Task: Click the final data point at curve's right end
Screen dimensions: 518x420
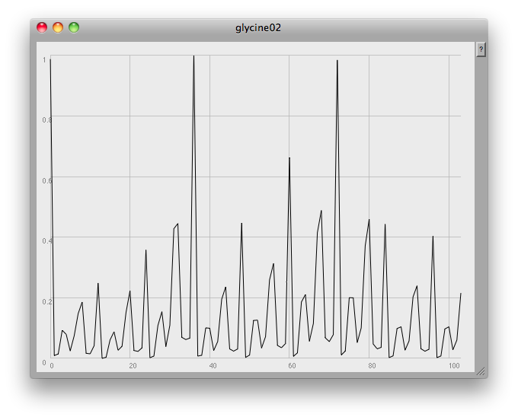Action: point(461,293)
